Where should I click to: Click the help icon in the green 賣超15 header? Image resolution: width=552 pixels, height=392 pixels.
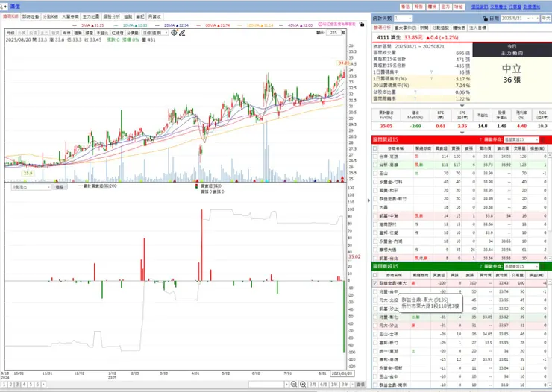point(480,266)
